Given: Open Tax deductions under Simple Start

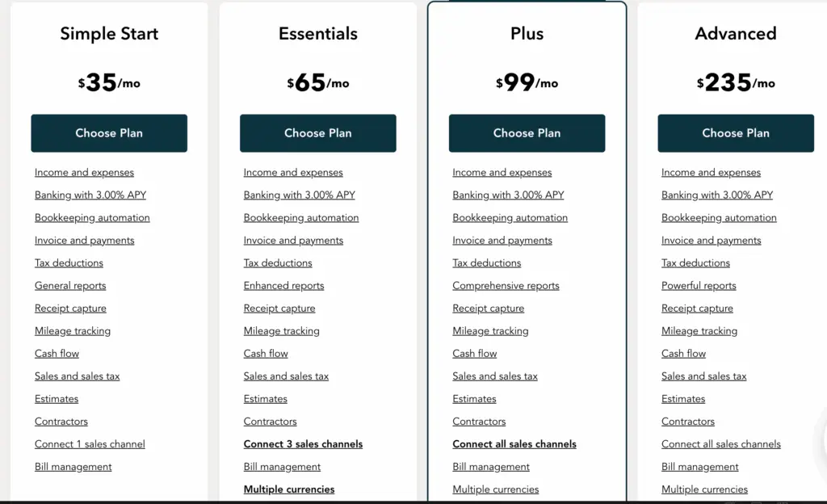Looking at the screenshot, I should 69,262.
